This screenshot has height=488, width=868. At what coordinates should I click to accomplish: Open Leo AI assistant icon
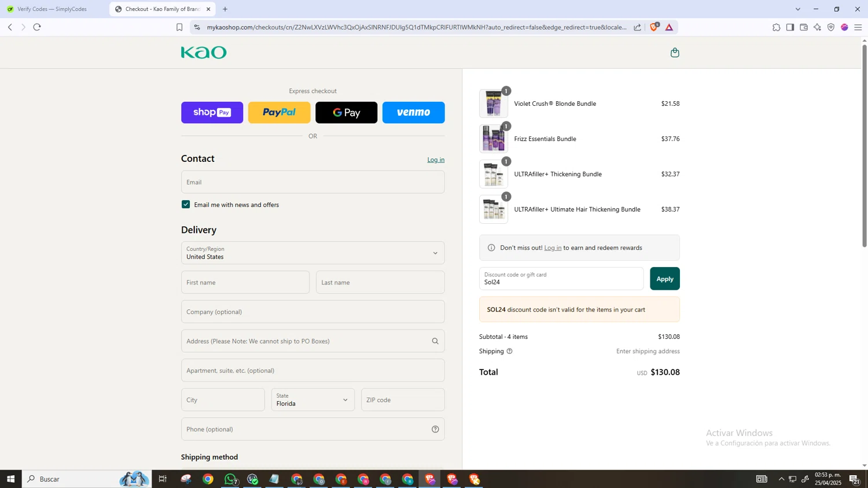818,27
